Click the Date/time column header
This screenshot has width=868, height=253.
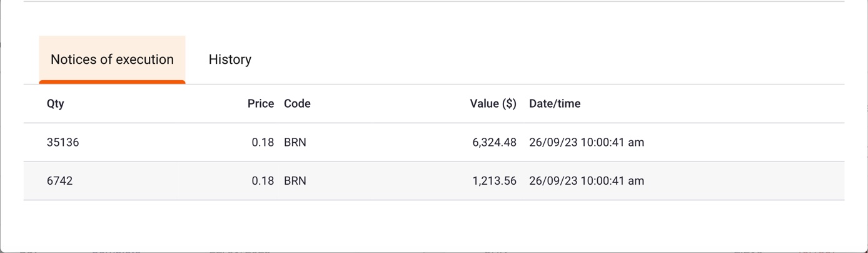click(x=555, y=104)
